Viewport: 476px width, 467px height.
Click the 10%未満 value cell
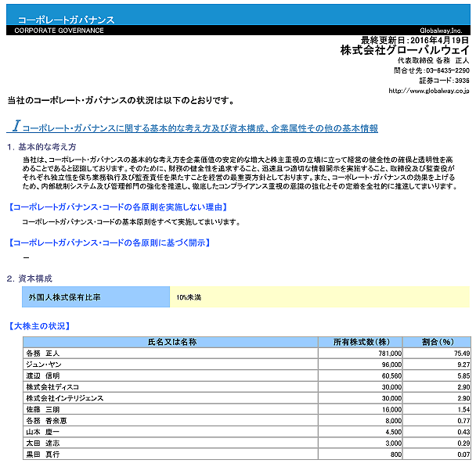point(319,297)
